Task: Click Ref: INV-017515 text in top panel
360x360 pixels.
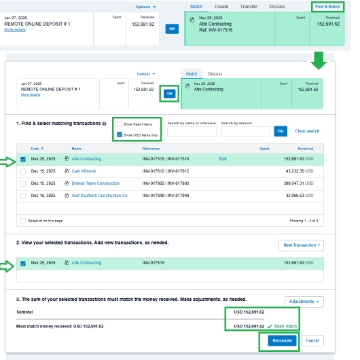Action: click(x=216, y=30)
